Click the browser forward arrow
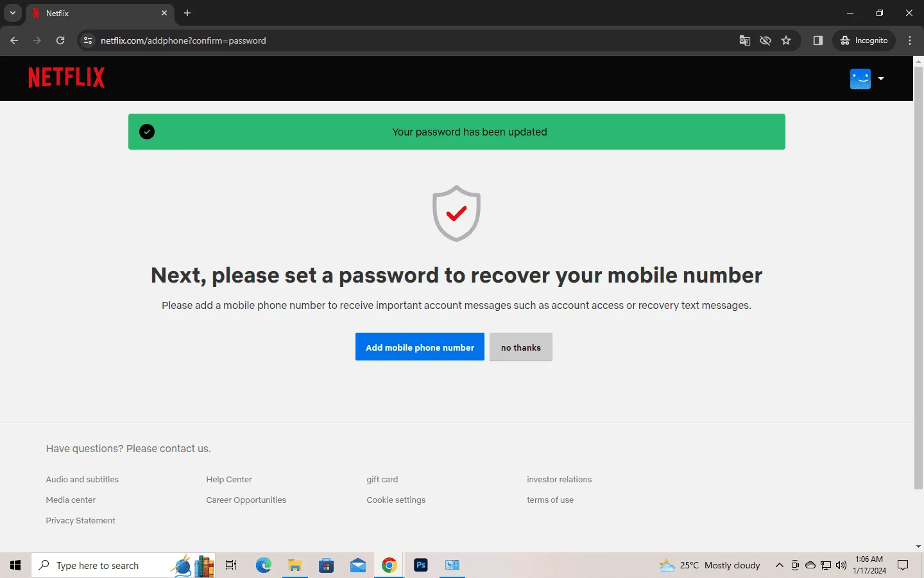Image resolution: width=924 pixels, height=578 pixels. tap(37, 40)
